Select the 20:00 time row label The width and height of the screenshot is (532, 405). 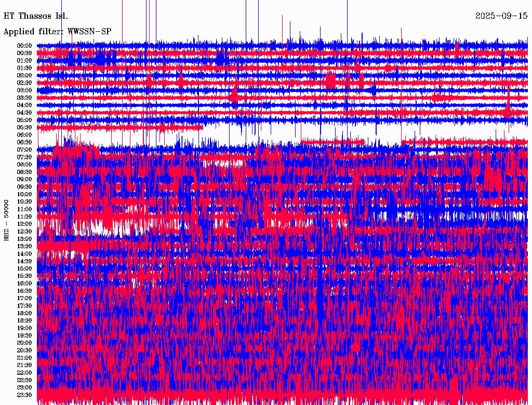pos(24,343)
